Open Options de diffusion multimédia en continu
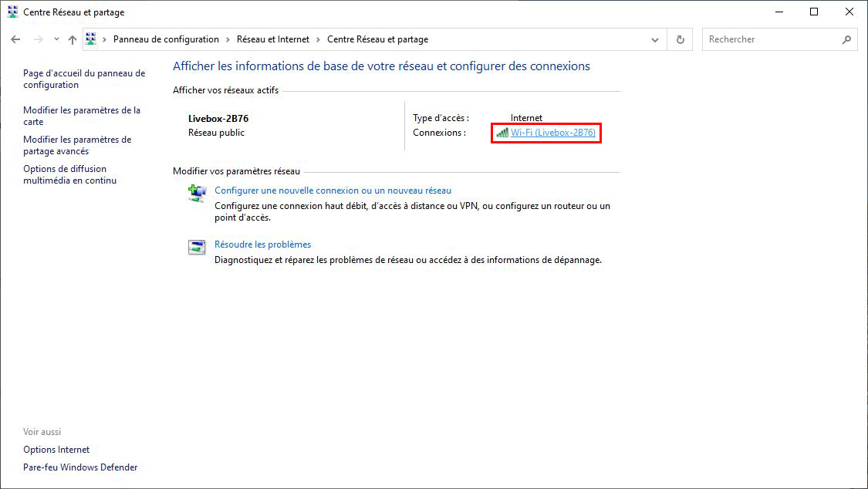This screenshot has width=868, height=489. [x=69, y=174]
